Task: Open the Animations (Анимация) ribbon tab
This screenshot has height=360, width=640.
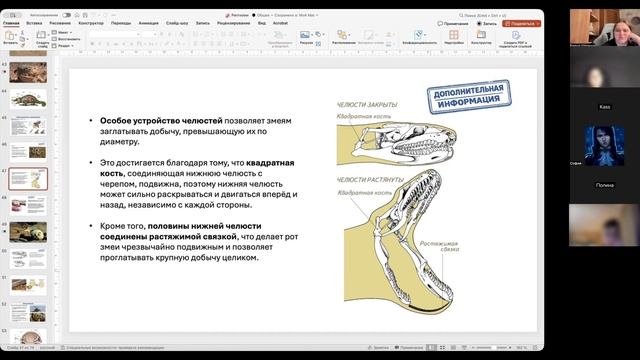Action: coord(149,23)
